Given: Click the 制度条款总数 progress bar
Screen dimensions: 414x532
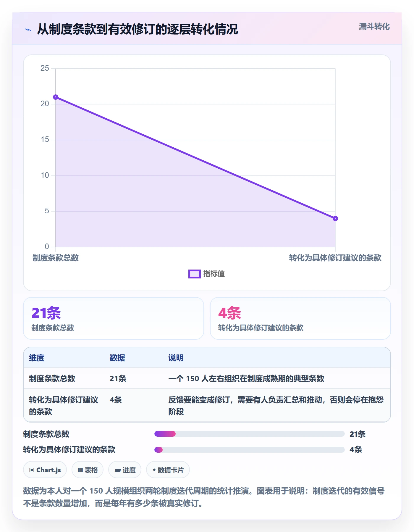Looking at the screenshot, I should (x=249, y=434).
